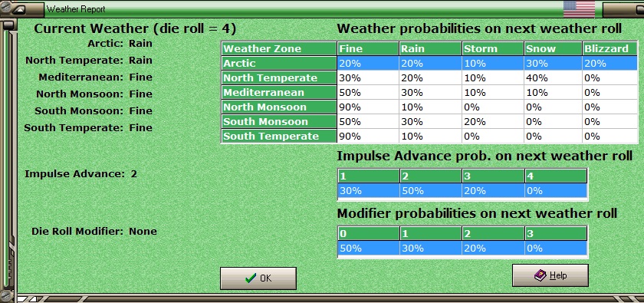The width and height of the screenshot is (644, 303).
Task: Click the green checkmark icon on OK
Action: coord(250,278)
